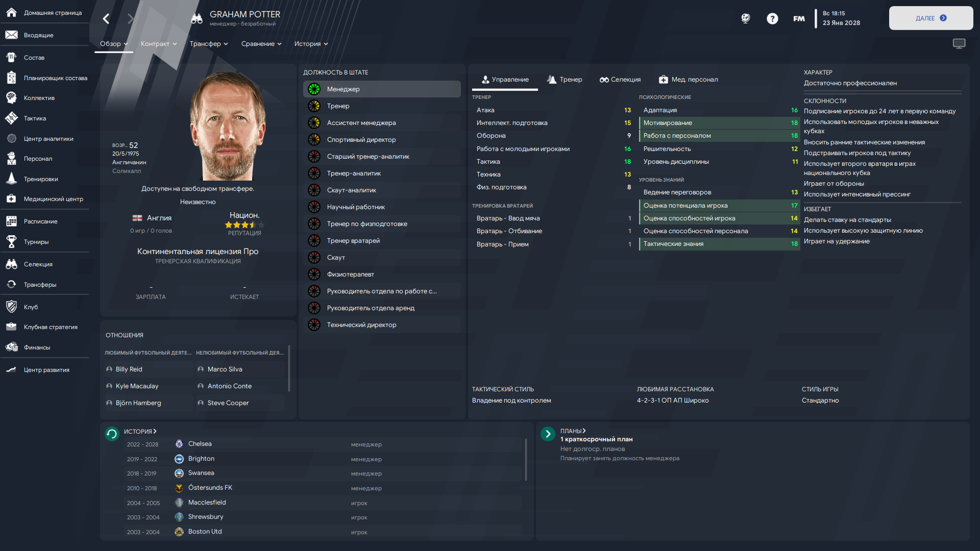Select the Спортивный директор staff role
This screenshot has width=980, height=551.
pyautogui.click(x=382, y=140)
